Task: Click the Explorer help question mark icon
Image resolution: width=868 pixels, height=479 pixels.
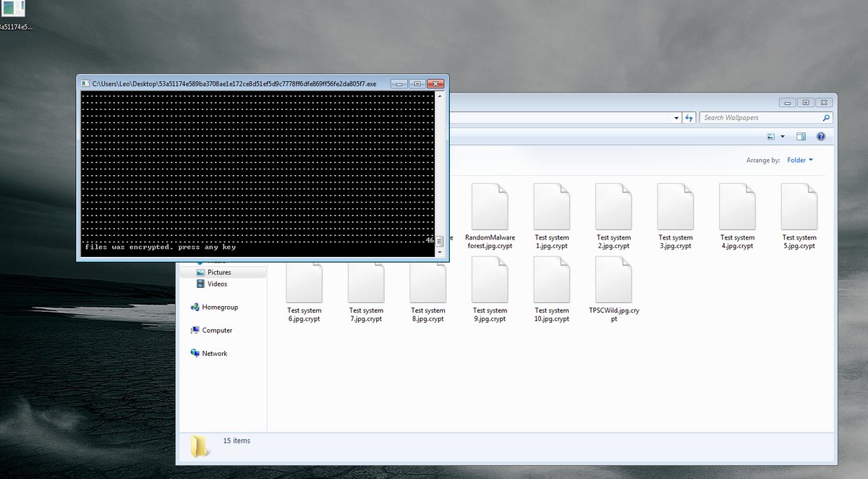Action: click(x=821, y=136)
